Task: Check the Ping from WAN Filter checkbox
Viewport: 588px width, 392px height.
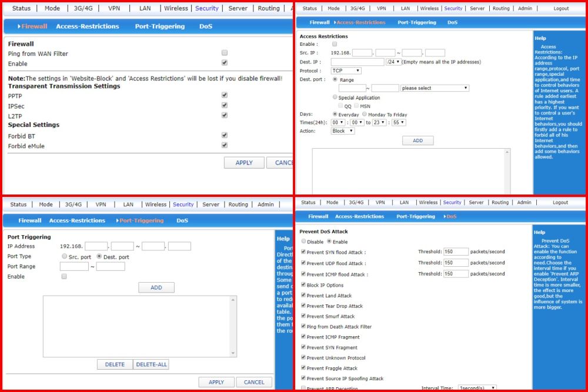Action: pos(225,53)
